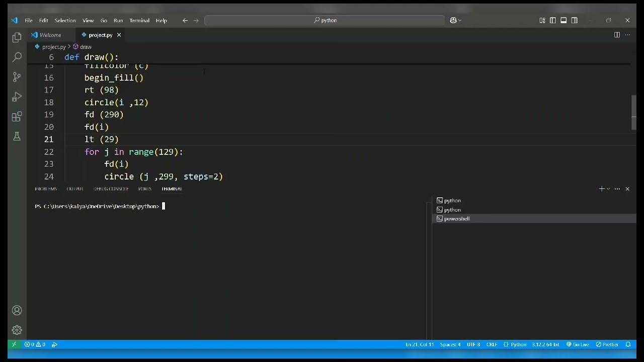
Task: Click the terminal prompt input line
Action: [101, 206]
